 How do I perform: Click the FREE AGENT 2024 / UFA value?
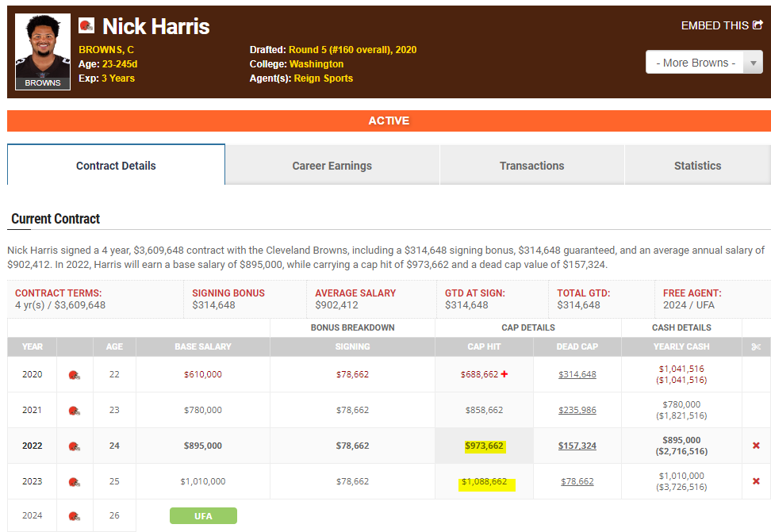(689, 304)
